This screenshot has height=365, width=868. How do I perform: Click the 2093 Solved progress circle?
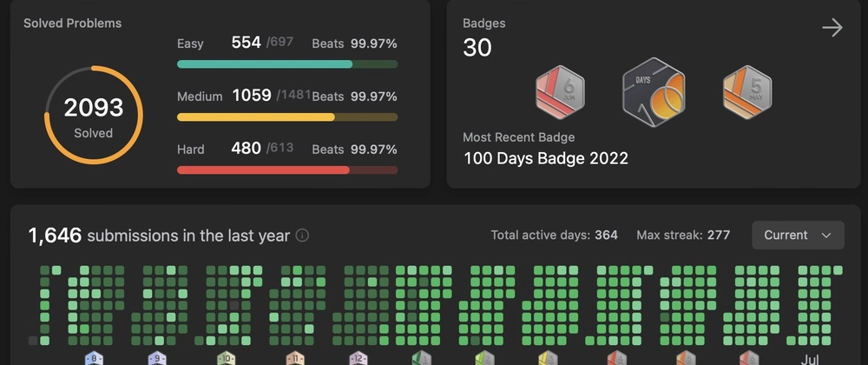pyautogui.click(x=94, y=116)
